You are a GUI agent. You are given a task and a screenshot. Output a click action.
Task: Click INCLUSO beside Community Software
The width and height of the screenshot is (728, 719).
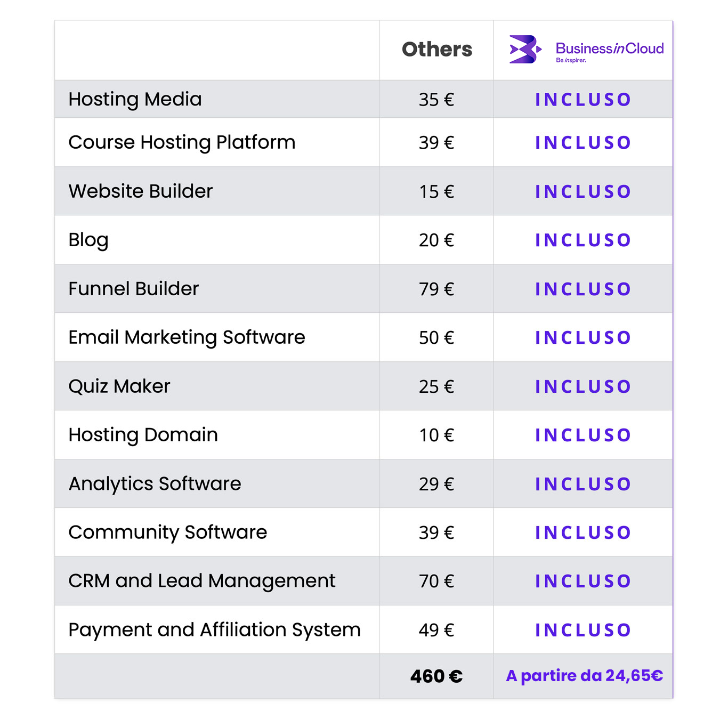coord(583,532)
